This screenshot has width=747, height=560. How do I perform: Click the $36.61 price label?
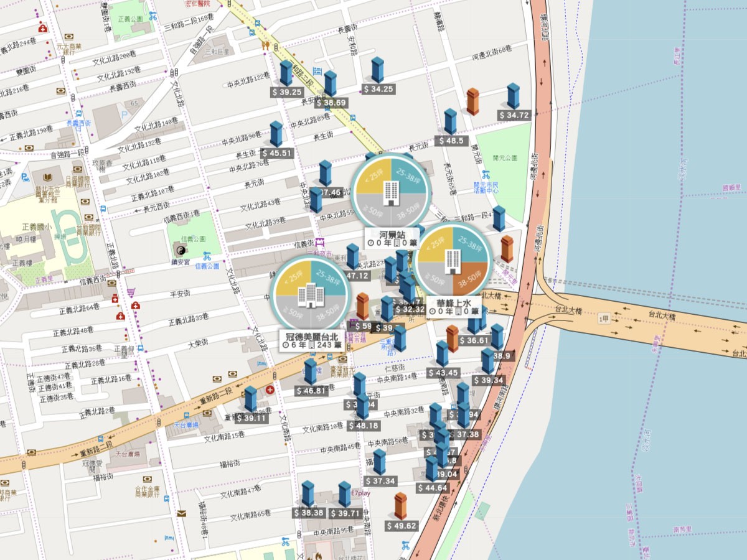(x=475, y=340)
